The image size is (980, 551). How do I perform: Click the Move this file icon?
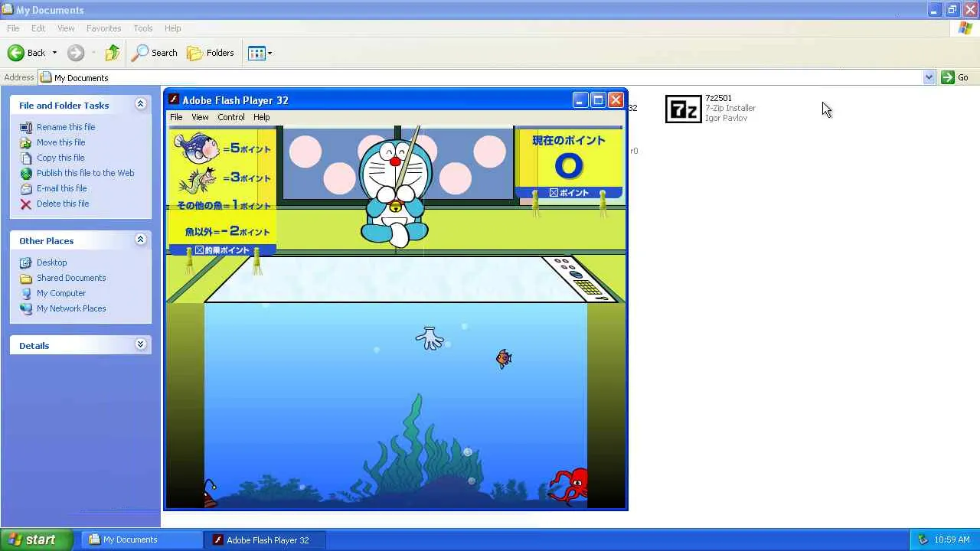26,142
